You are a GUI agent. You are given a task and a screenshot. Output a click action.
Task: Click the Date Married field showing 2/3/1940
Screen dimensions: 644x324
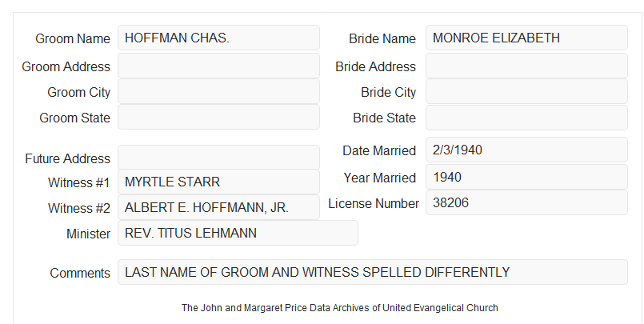[x=526, y=150]
